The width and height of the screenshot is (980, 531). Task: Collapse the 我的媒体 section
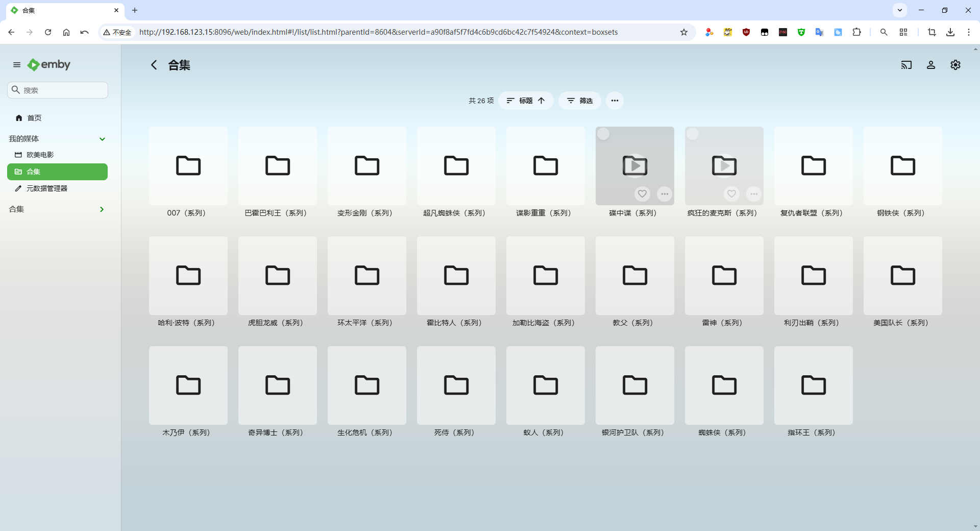[x=102, y=139]
